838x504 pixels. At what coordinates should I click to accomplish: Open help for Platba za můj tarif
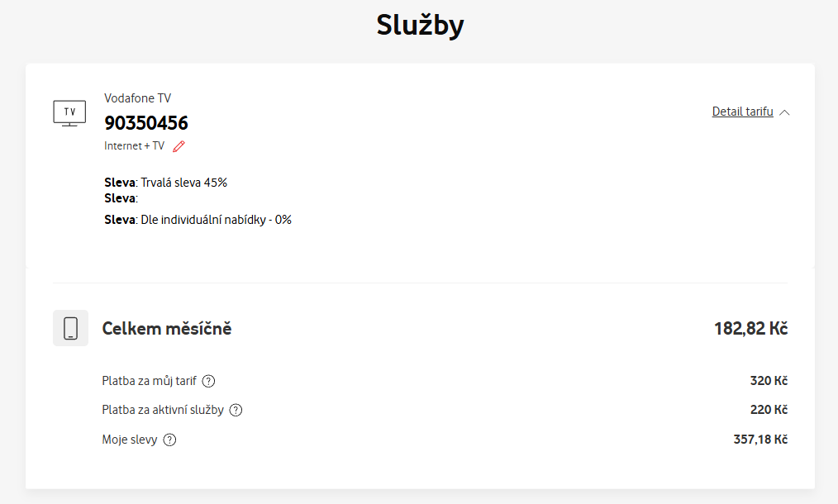pos(209,381)
